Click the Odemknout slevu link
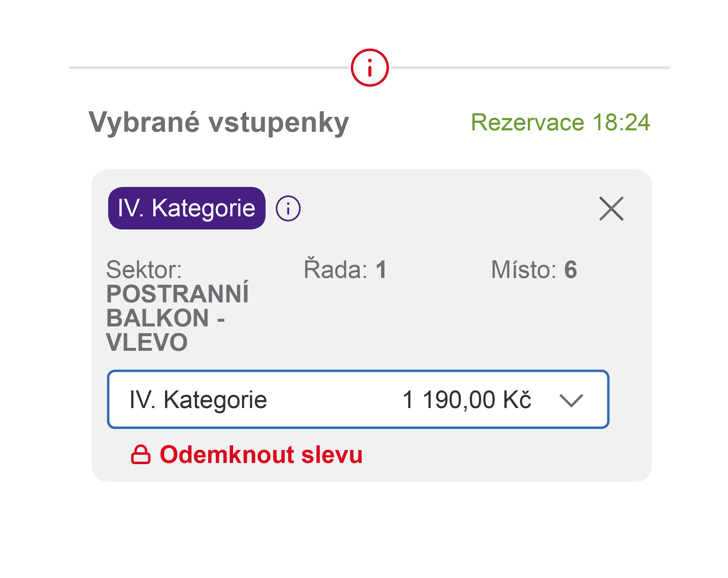The height and width of the screenshot is (578, 728). (261, 454)
